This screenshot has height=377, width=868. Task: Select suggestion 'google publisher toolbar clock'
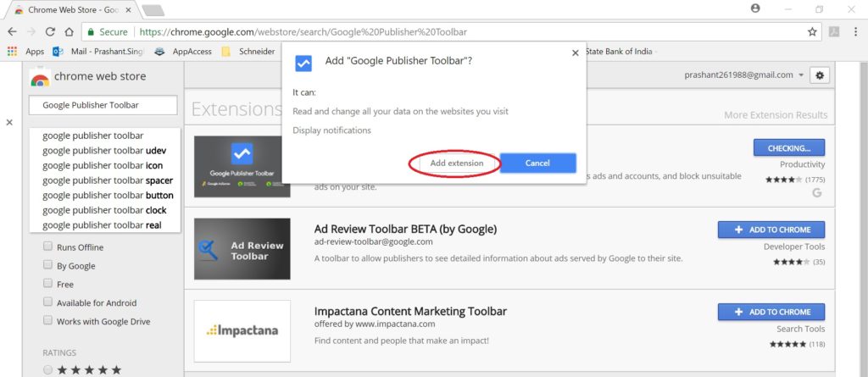(x=104, y=210)
